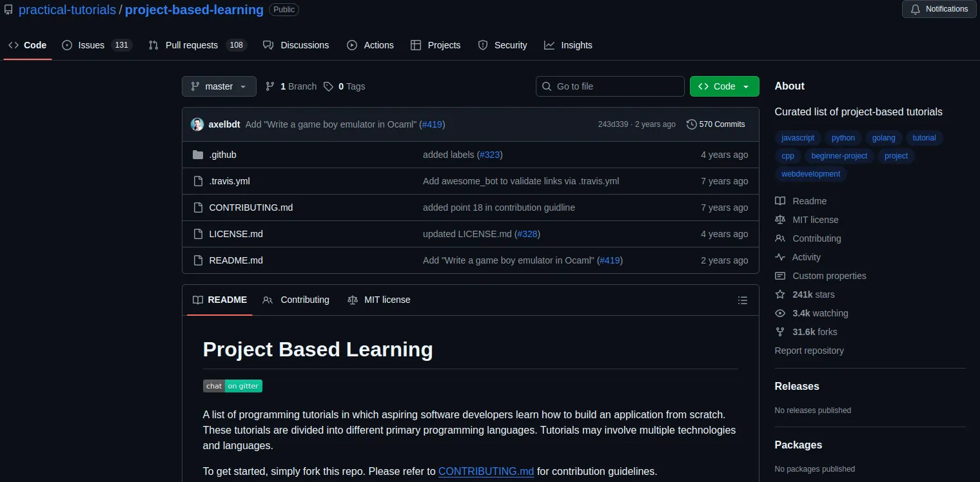Go to the Discussions tab
Image resolution: width=980 pixels, height=482 pixels.
(x=296, y=45)
